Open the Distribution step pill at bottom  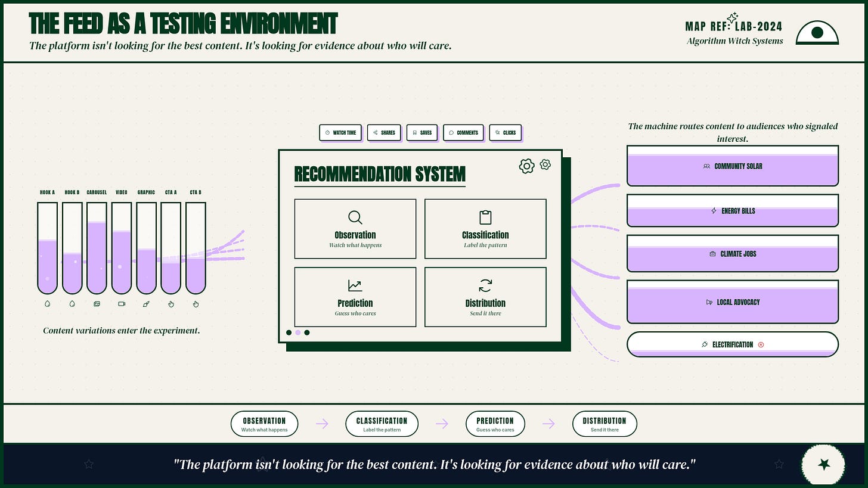coord(604,424)
